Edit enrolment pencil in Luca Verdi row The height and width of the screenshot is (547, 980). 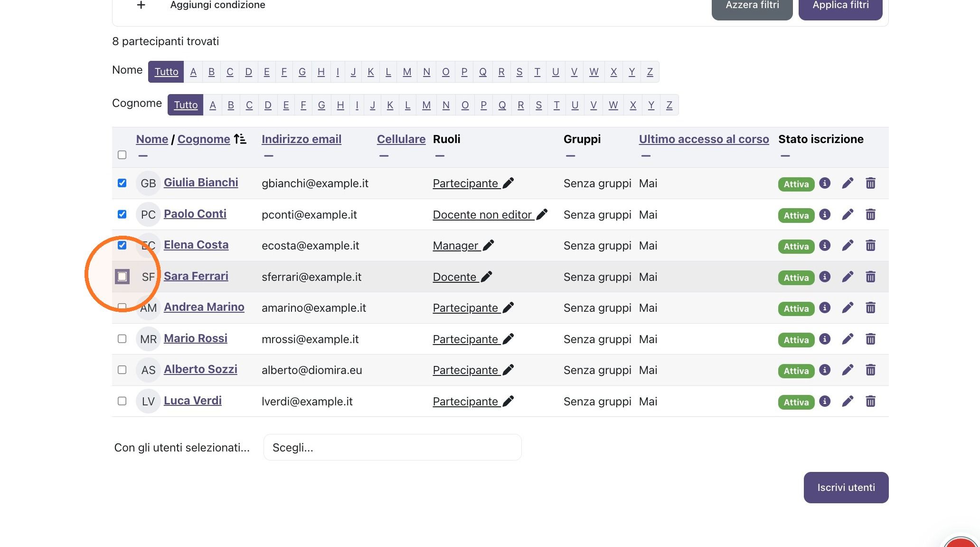848,401
